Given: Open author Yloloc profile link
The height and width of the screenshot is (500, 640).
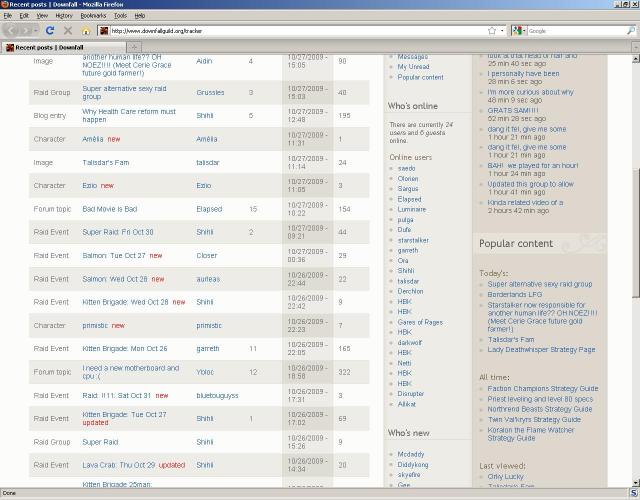Looking at the screenshot, I should (x=204, y=372).
